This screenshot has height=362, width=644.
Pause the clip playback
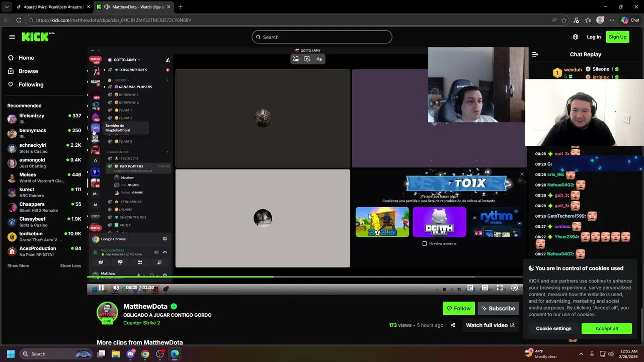click(101, 288)
